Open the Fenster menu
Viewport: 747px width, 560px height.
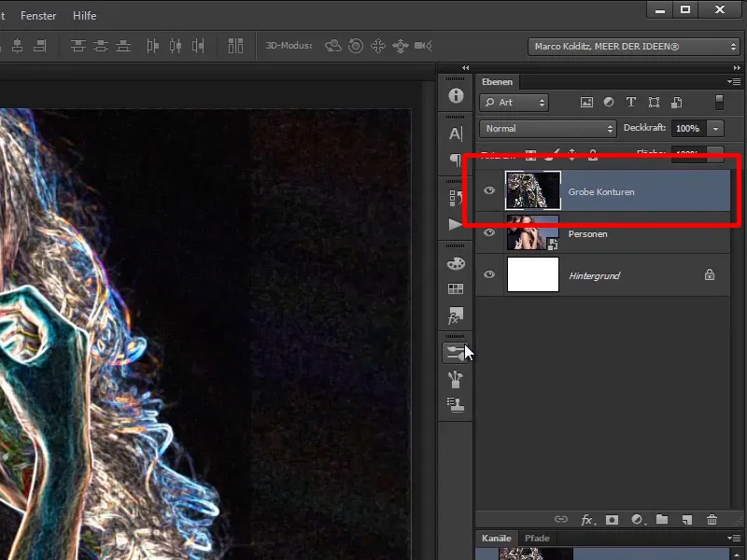(38, 16)
